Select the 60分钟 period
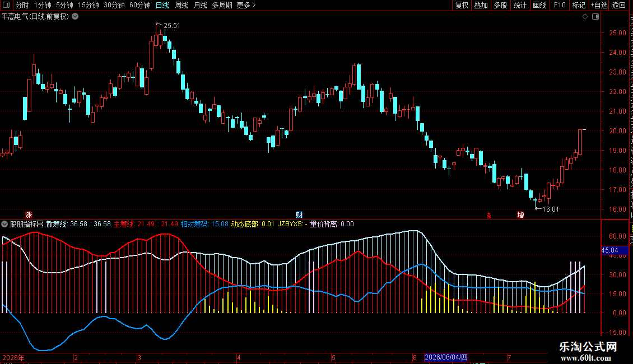Screen dimensions: 633x364 140,5
